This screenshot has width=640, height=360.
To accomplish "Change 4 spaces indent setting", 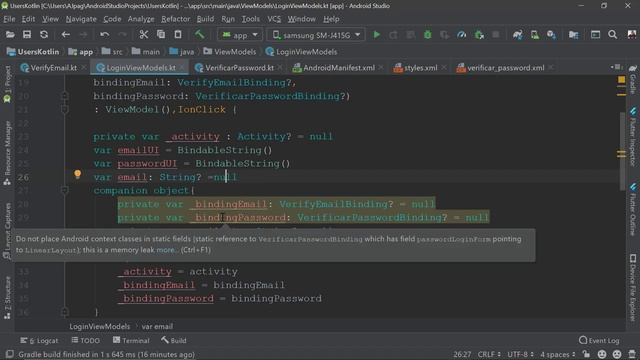I will tap(558, 354).
